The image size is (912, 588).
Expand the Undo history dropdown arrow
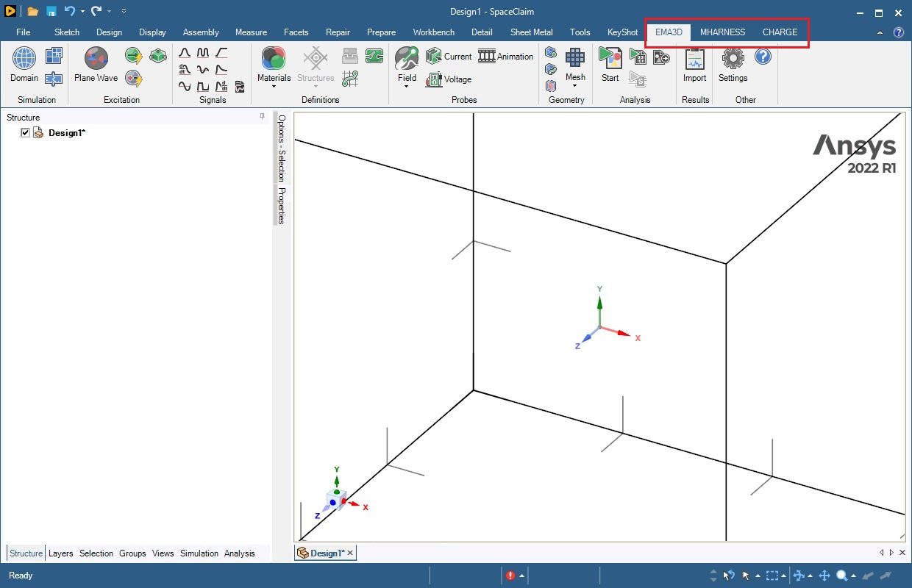click(x=82, y=12)
